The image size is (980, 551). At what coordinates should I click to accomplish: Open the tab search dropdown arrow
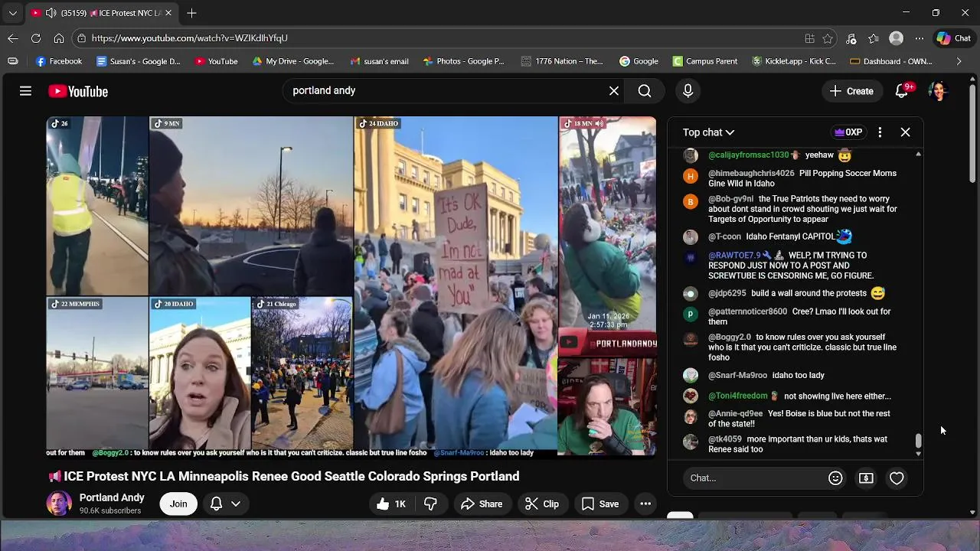coord(12,13)
